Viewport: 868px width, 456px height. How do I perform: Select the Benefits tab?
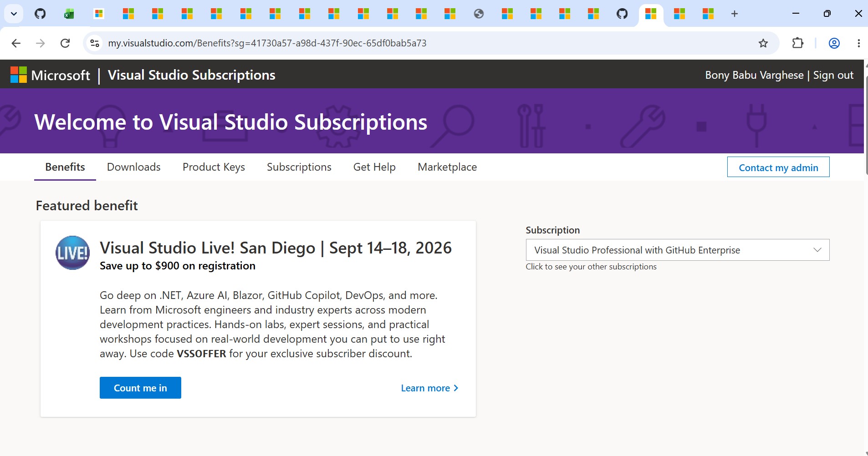65,167
